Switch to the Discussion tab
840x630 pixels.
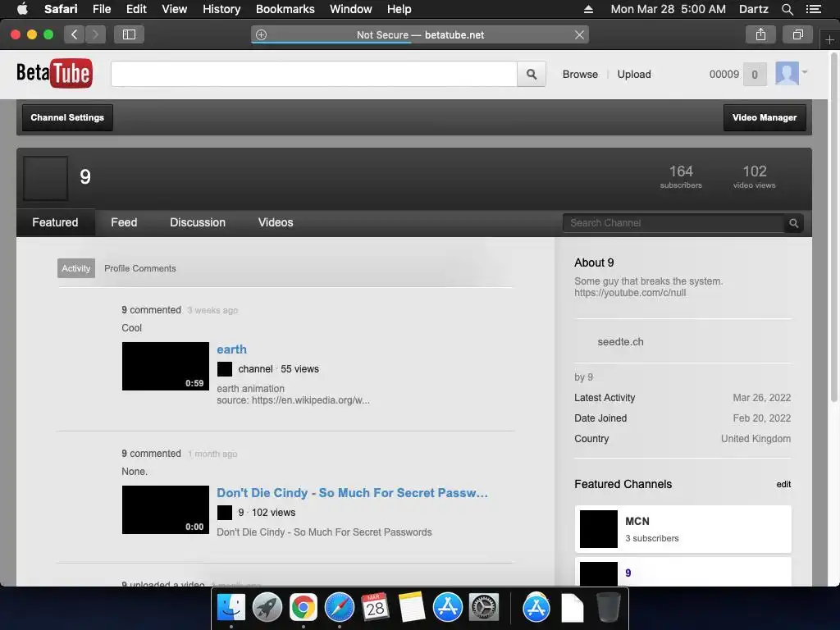197,222
